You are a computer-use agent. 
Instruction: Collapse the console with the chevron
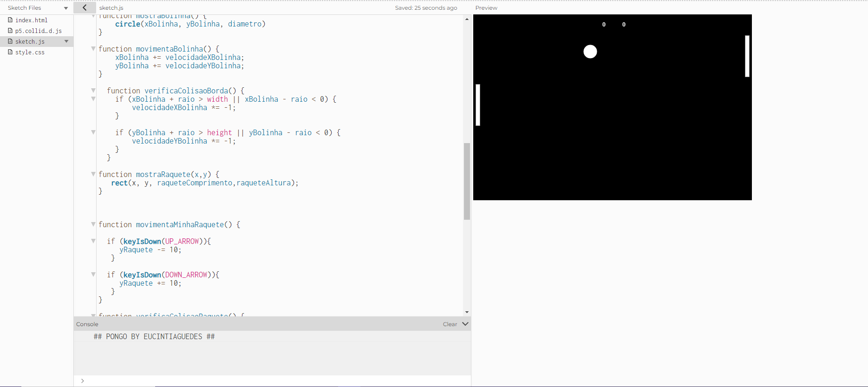465,324
